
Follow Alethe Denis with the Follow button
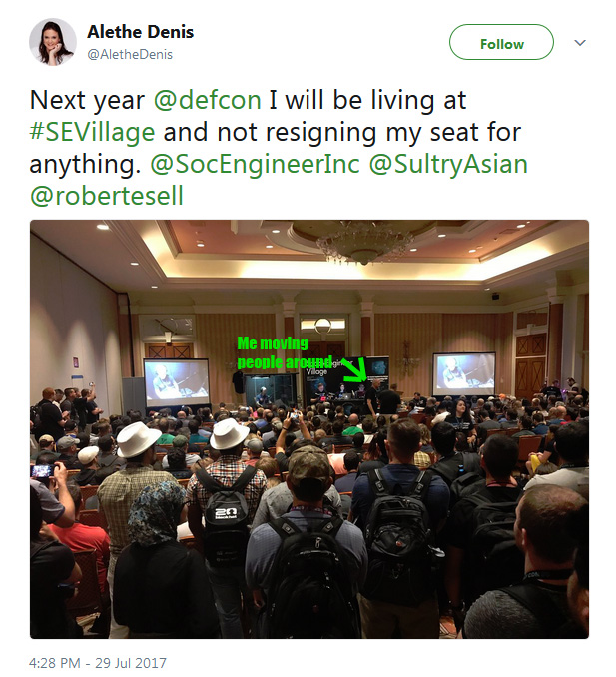(x=501, y=42)
